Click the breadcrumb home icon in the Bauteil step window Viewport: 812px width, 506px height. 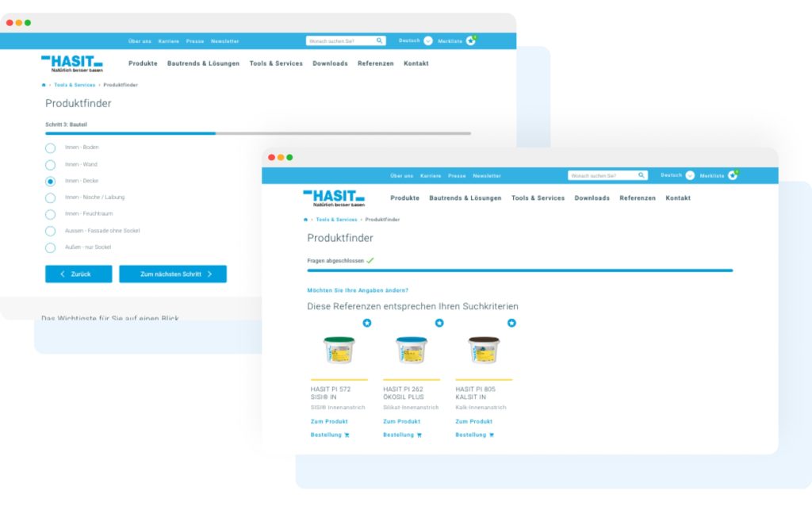pyautogui.click(x=44, y=85)
